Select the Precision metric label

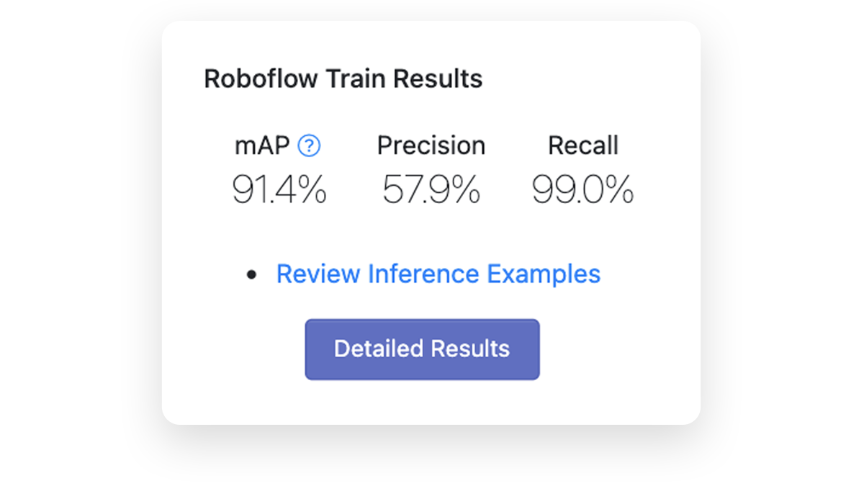431,146
